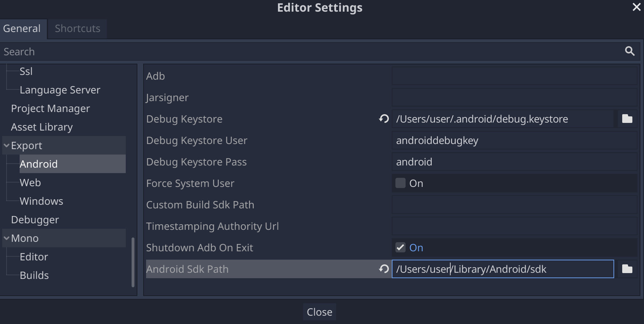Reset Debug Keystore to default value
Screen dimensions: 644x324
384,119
